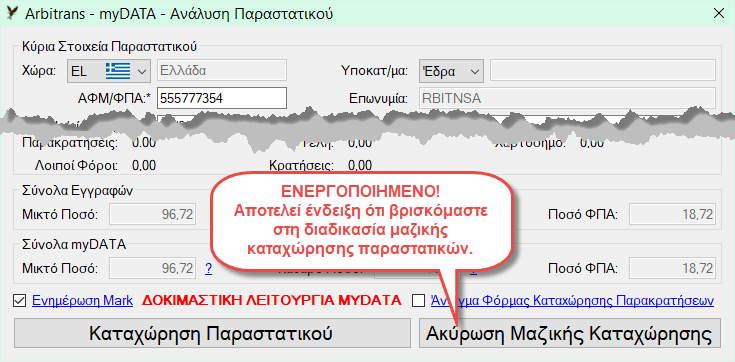Close the Ανάλυση Παραστατικού window
The image size is (735, 362).
pyautogui.click(x=718, y=14)
